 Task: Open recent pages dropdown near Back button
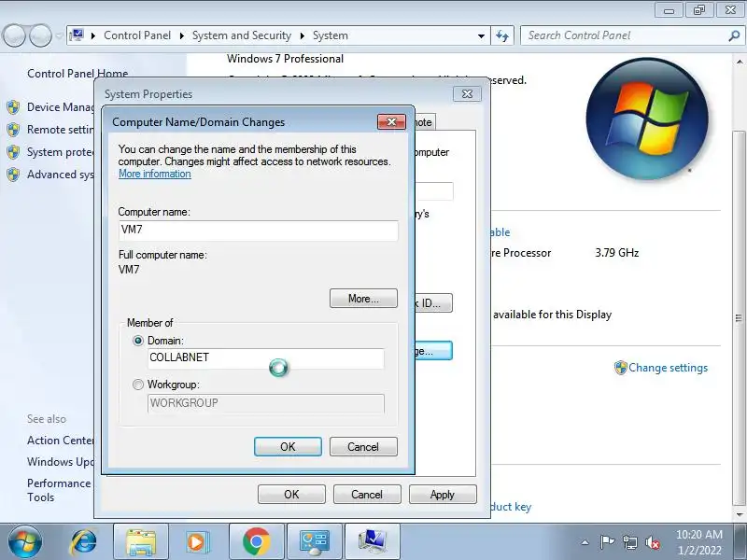pyautogui.click(x=59, y=35)
